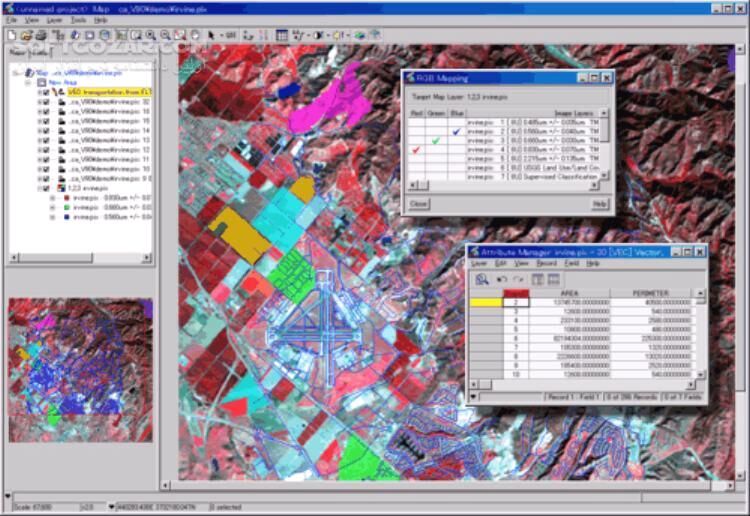Click the first table layout icon in Attribute Manager
750x516 pixels.
point(538,279)
